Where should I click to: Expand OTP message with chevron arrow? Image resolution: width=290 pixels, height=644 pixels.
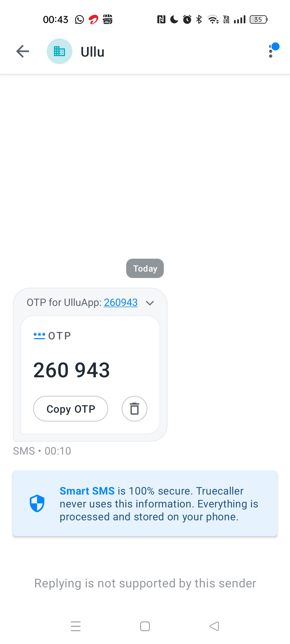(150, 303)
